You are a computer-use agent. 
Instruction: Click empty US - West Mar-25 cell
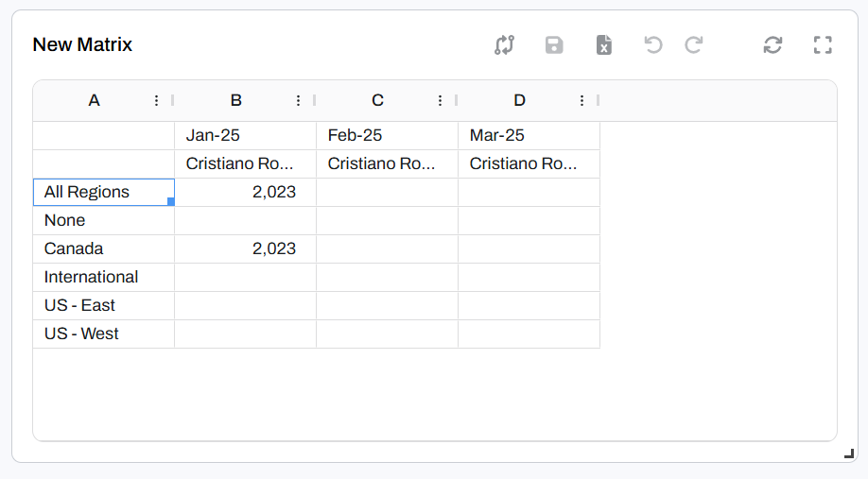(x=529, y=334)
